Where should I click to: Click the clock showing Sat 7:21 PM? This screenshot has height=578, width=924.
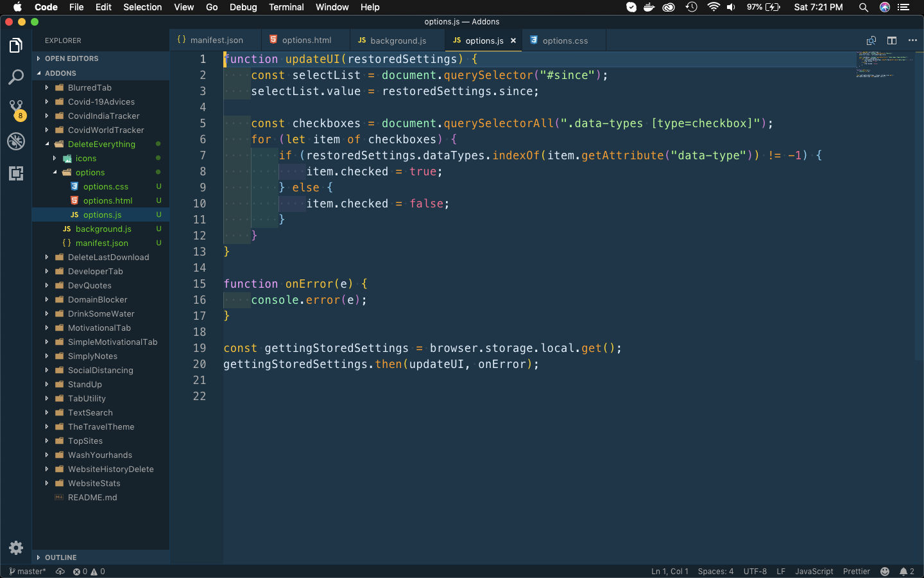coord(818,7)
